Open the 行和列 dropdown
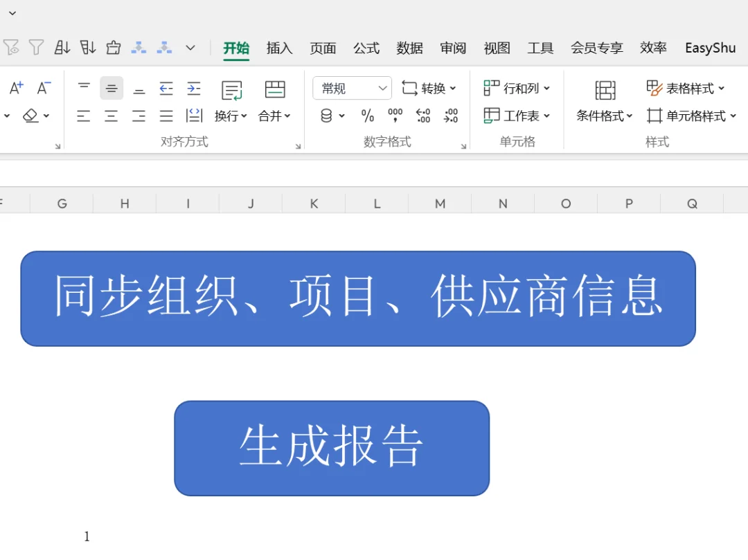Screen dimensions: 748x560 [x=517, y=88]
